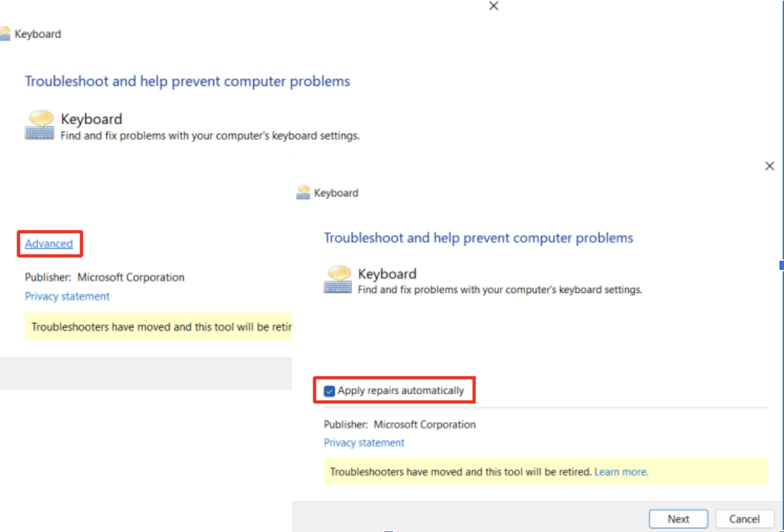The height and width of the screenshot is (532, 784).
Task: Open Privacy statement in the front dialog
Action: [x=364, y=443]
